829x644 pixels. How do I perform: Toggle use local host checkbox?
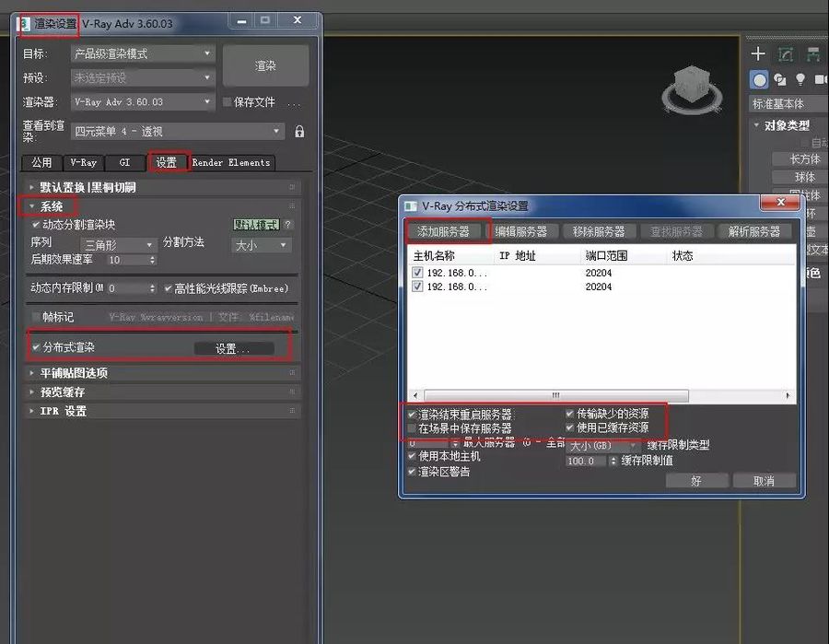412,455
